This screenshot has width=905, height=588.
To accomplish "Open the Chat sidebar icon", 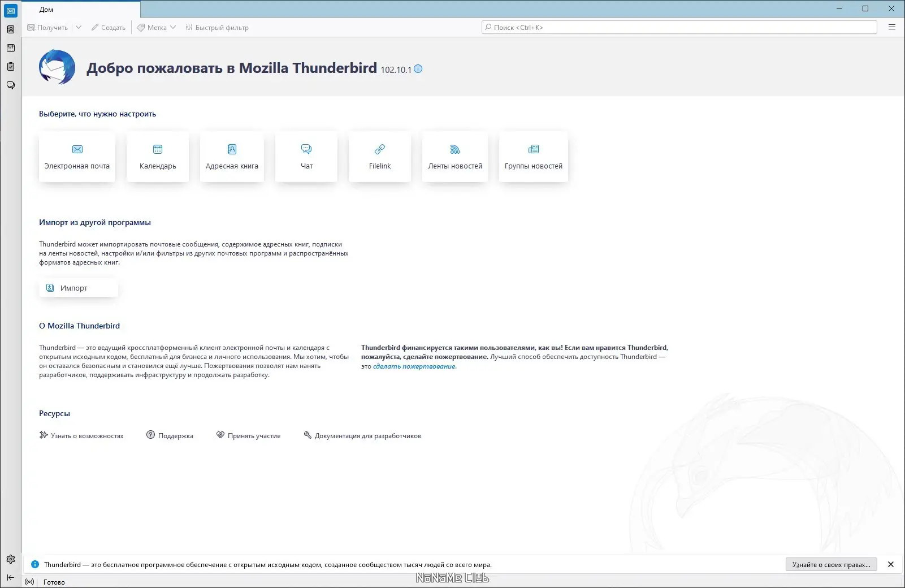I will 11,85.
